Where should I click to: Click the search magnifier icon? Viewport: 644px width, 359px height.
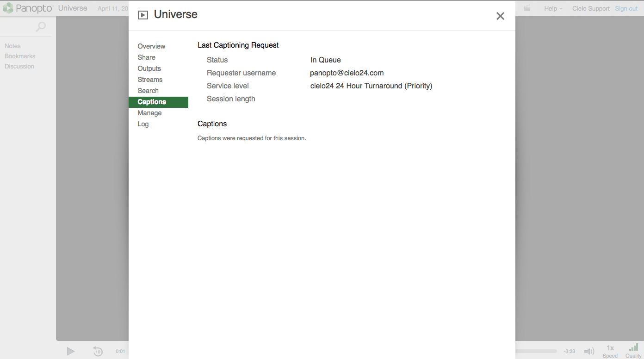(41, 27)
